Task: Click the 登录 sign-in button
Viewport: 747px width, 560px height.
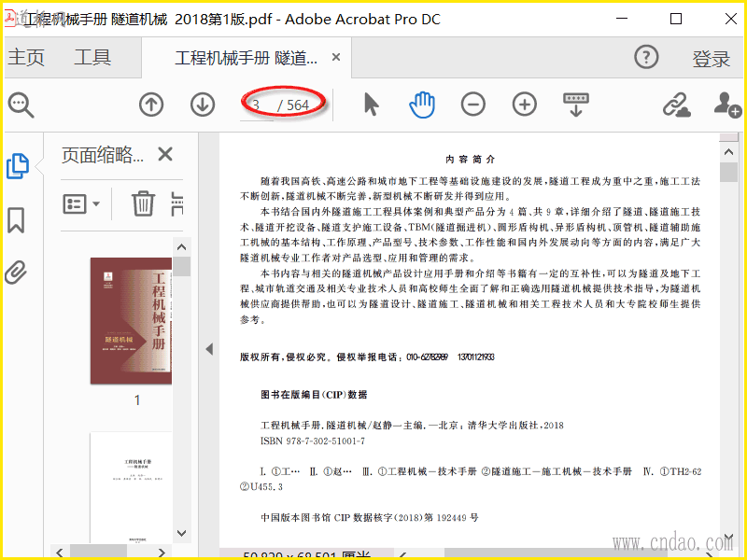Action: click(x=711, y=59)
